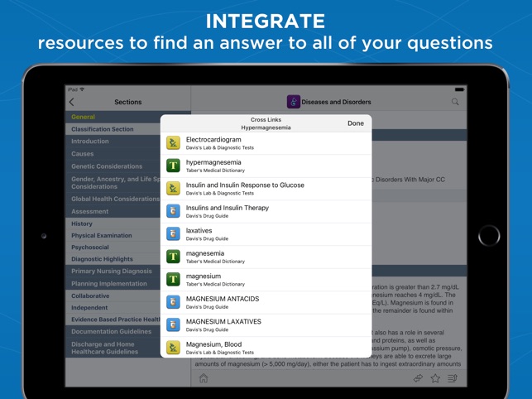Tap the home icon in bottom toolbar

[204, 378]
